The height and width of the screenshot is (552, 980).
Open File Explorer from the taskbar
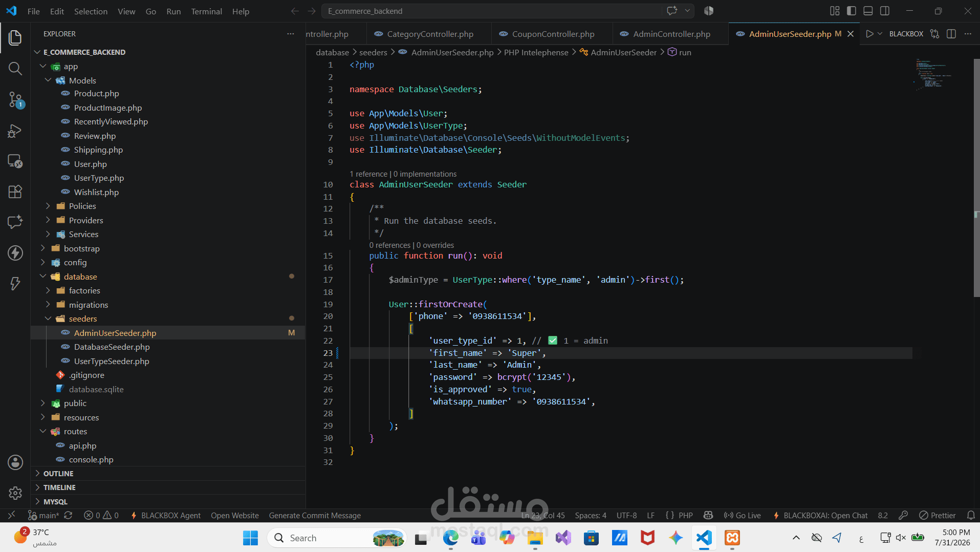(x=535, y=538)
